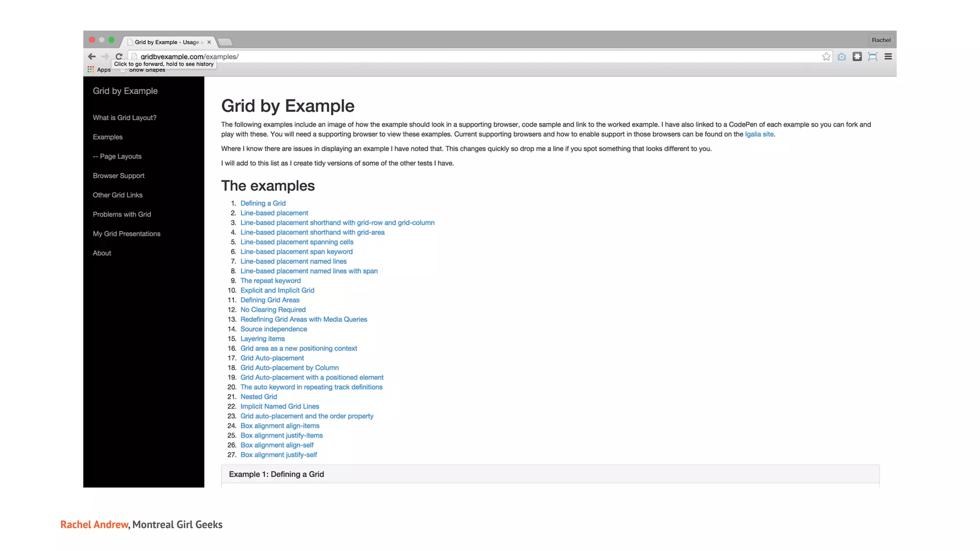Click the camera screenshot extension icon
The height and width of the screenshot is (551, 980).
842,56
